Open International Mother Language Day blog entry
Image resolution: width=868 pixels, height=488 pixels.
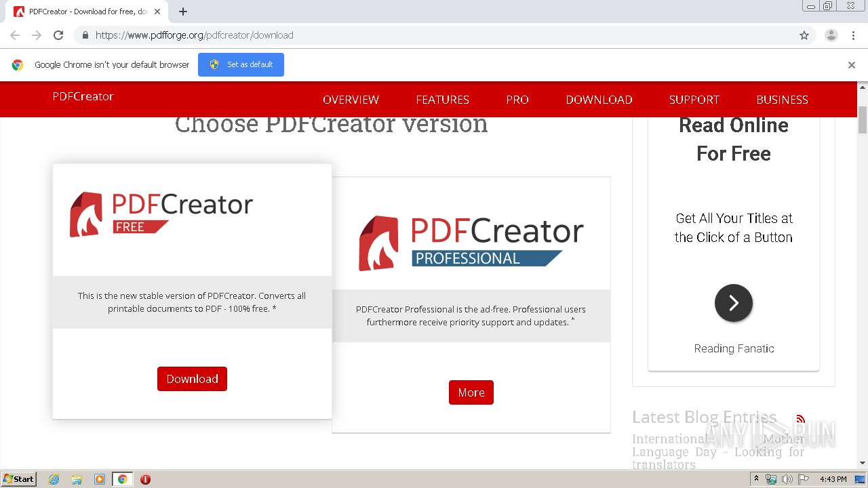click(718, 451)
